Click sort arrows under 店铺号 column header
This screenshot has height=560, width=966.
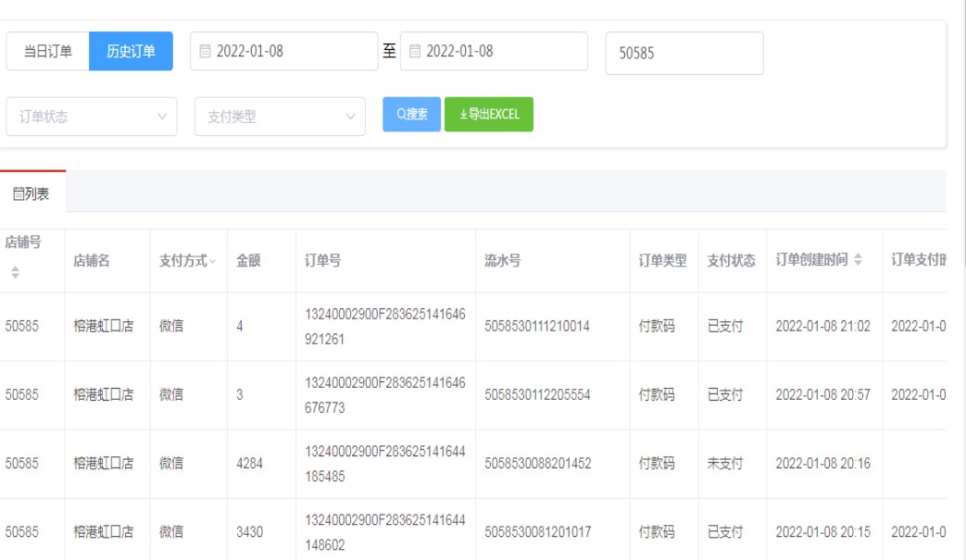click(13, 274)
